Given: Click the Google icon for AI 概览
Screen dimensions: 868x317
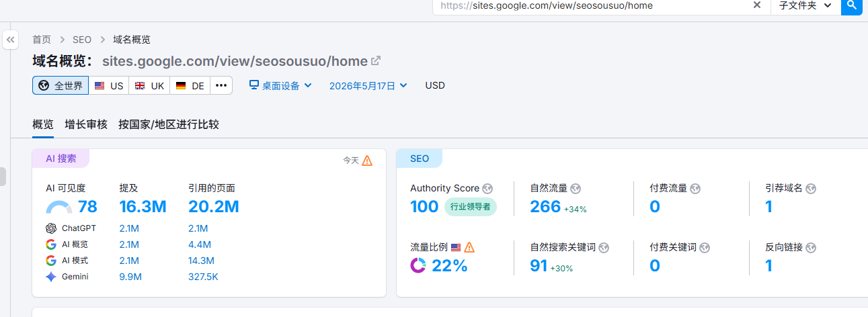Looking at the screenshot, I should [x=51, y=244].
